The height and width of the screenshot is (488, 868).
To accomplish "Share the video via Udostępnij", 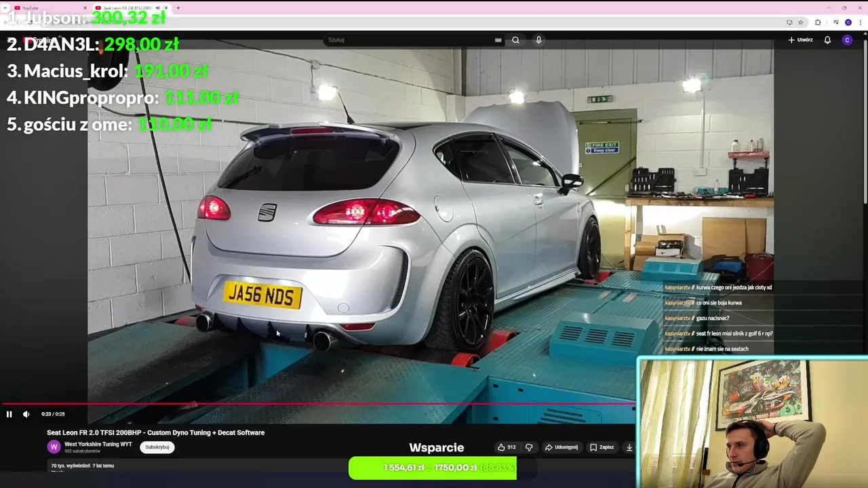I will (561, 447).
